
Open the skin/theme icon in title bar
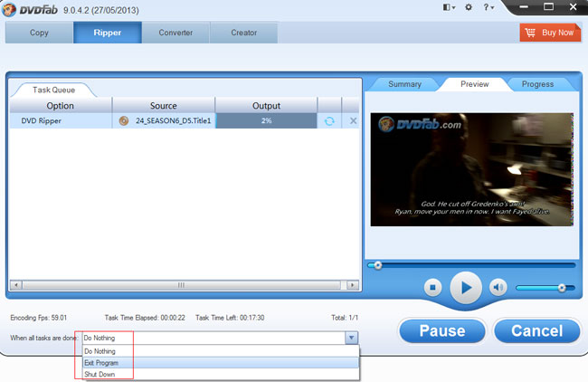[449, 7]
